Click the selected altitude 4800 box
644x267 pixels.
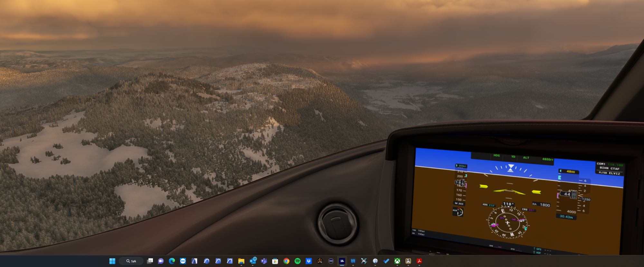click(x=569, y=171)
